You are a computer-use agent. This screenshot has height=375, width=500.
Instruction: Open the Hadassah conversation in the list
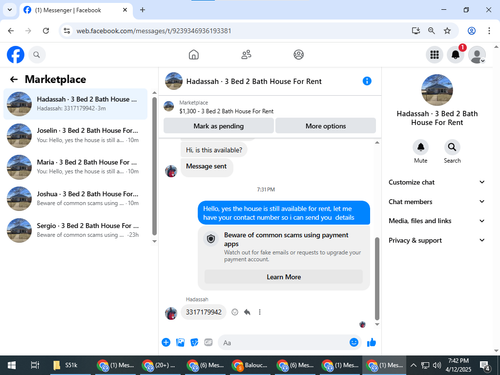coord(75,104)
